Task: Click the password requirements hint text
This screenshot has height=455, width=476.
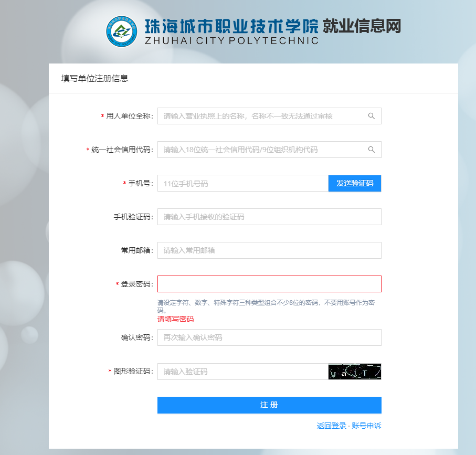Action: 266,306
